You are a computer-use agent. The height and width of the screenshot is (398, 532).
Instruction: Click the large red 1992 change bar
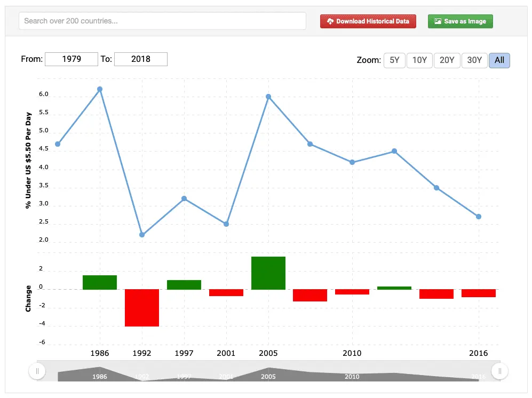[x=142, y=308]
